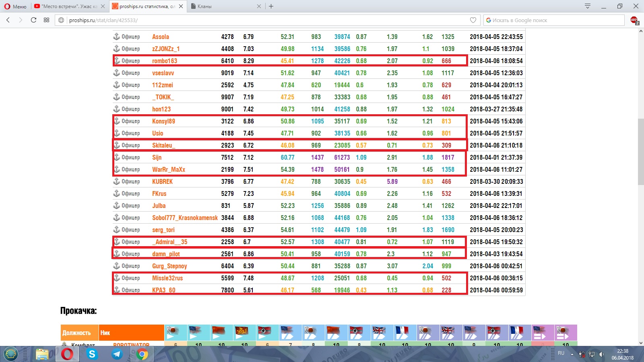The width and height of the screenshot is (644, 362).
Task: Reload the page with refresh icon
Action: point(33,20)
